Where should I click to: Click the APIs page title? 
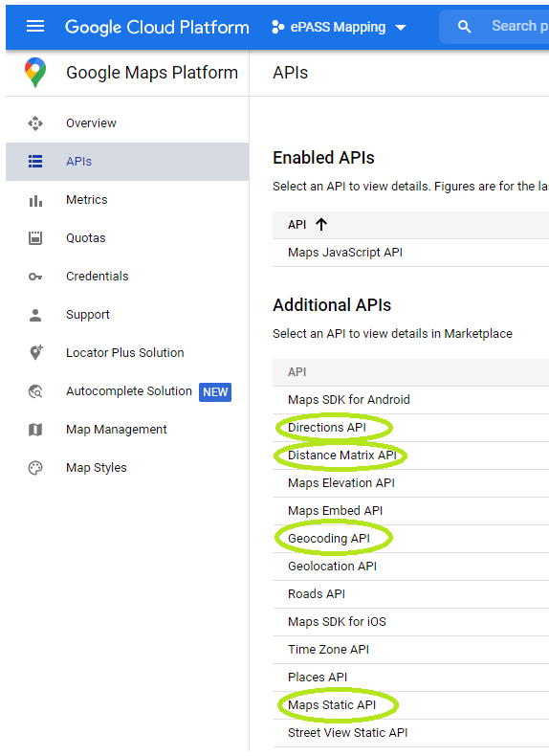290,73
